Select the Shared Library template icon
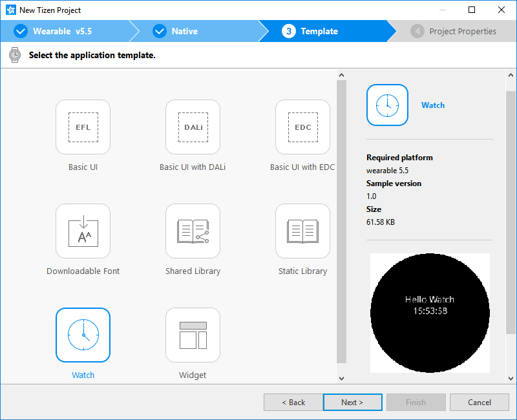Image resolution: width=517 pixels, height=420 pixels. click(193, 231)
